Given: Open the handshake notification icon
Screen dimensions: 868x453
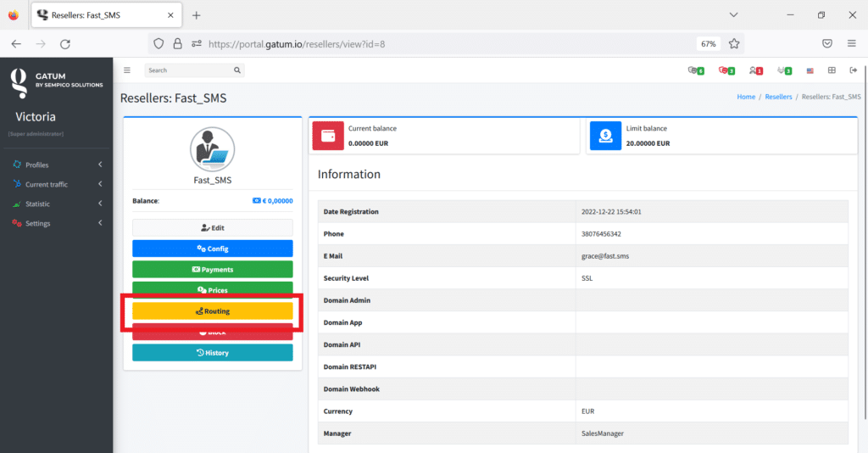Looking at the screenshot, I should (x=784, y=70).
